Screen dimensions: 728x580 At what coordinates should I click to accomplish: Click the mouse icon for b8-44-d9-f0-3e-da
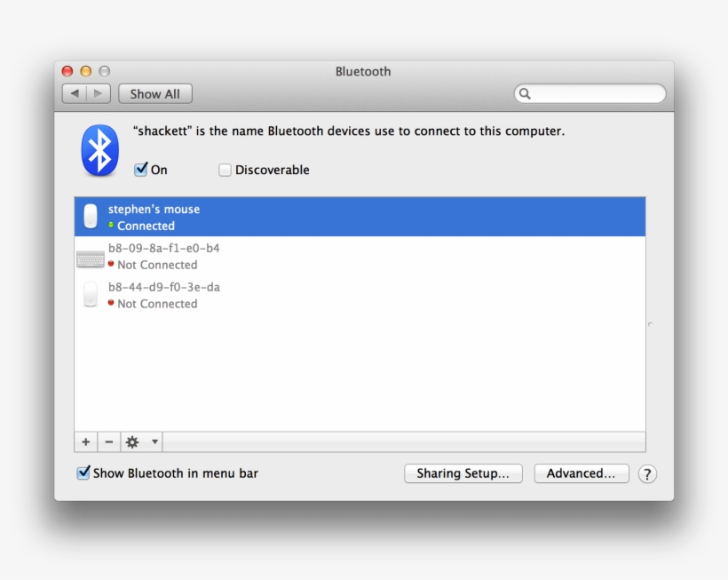(x=90, y=294)
